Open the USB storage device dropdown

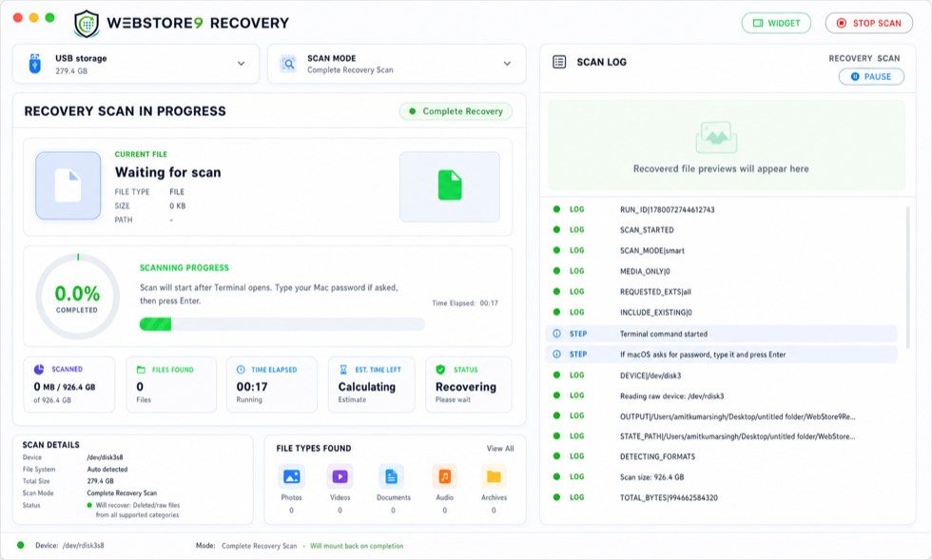(x=136, y=64)
